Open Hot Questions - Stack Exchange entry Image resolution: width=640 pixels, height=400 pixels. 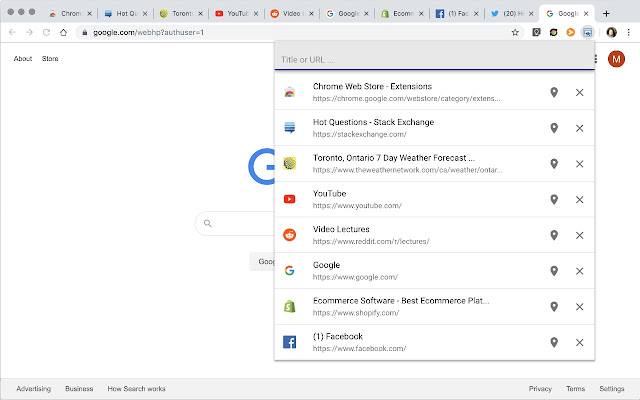pyautogui.click(x=373, y=122)
